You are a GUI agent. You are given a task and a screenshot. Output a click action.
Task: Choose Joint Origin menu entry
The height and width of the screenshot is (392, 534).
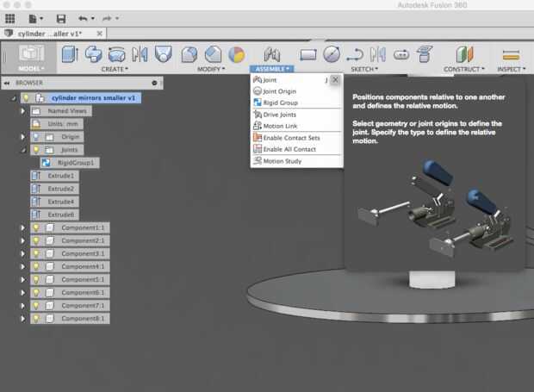(296, 91)
